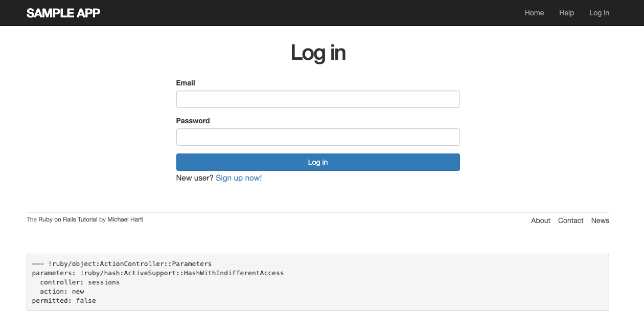Click into the Password field
644x332 pixels.
tap(318, 137)
